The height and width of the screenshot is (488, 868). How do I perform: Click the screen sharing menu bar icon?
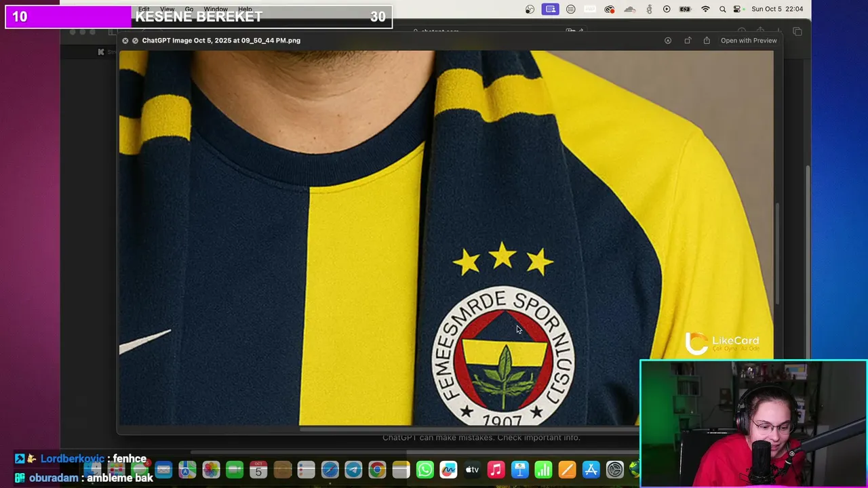pyautogui.click(x=551, y=9)
